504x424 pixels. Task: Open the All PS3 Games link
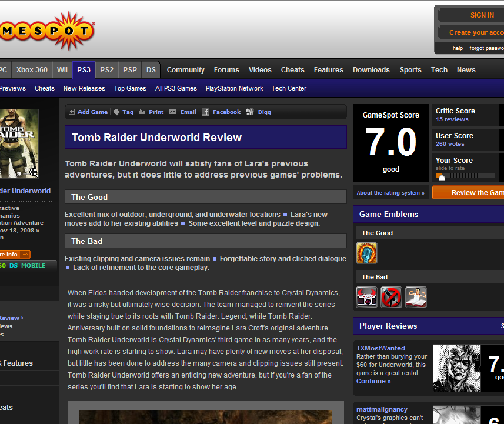[176, 88]
